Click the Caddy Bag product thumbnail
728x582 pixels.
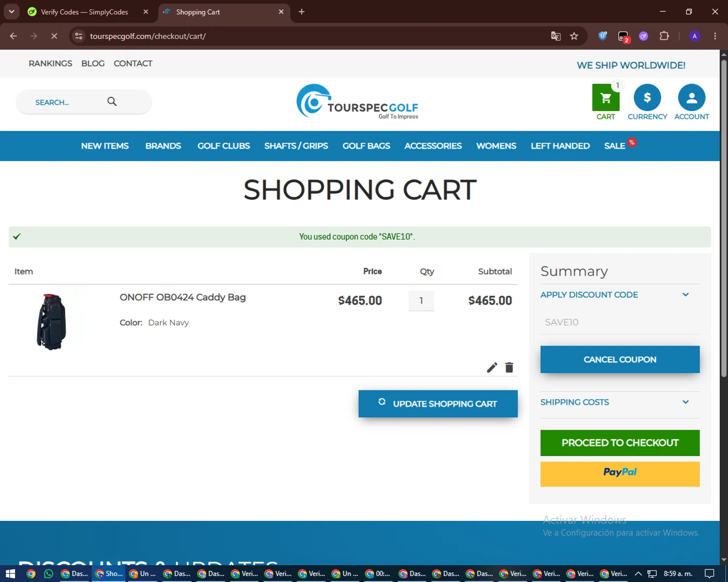pyautogui.click(x=51, y=321)
